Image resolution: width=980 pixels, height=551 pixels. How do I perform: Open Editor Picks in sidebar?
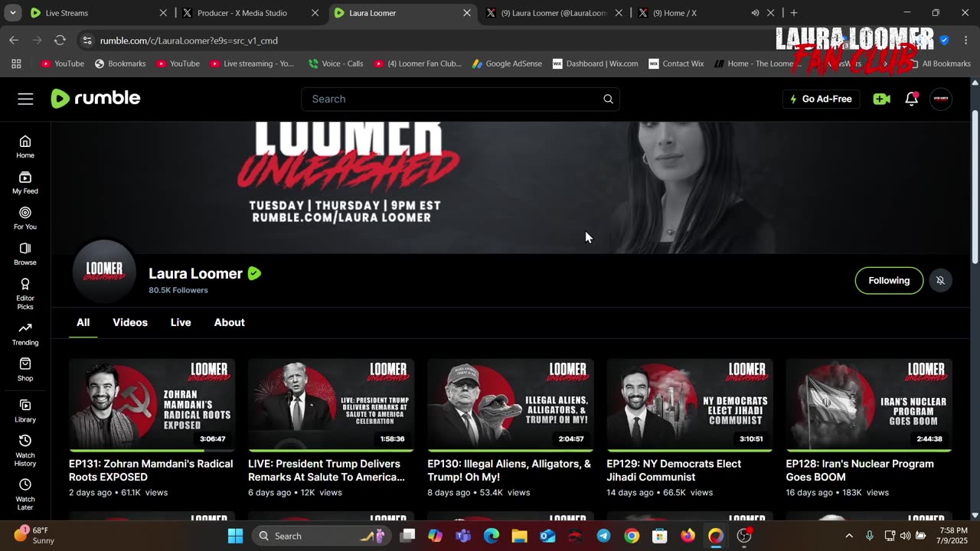pos(25,294)
